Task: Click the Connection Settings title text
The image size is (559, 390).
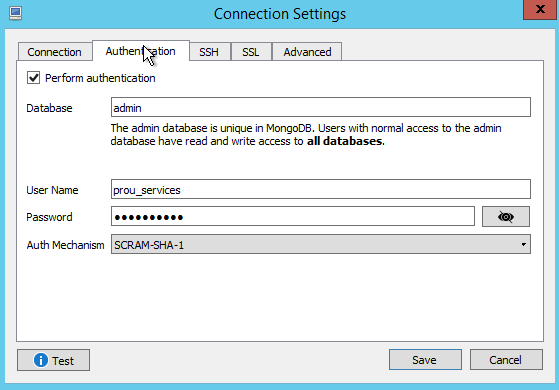Action: click(280, 14)
